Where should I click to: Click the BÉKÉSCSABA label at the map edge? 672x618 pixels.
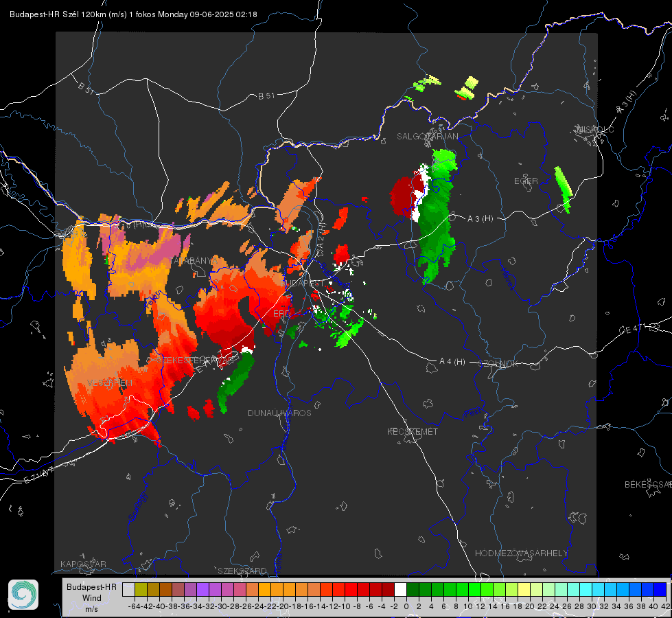pyautogui.click(x=648, y=485)
